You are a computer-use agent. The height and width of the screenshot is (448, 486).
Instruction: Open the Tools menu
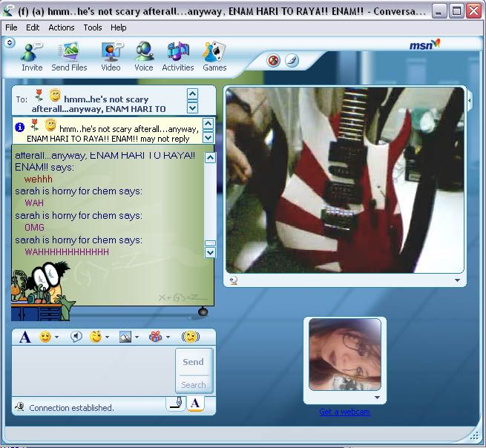pyautogui.click(x=93, y=27)
